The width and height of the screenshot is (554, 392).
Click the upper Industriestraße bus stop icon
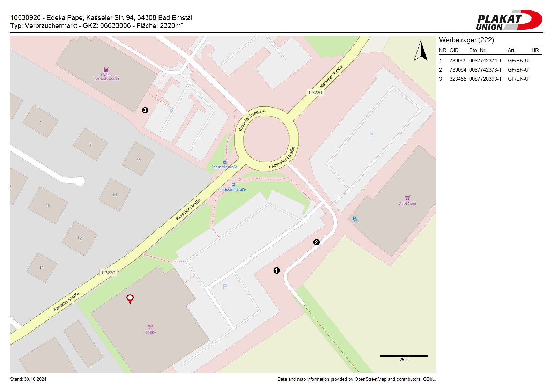[x=225, y=162]
